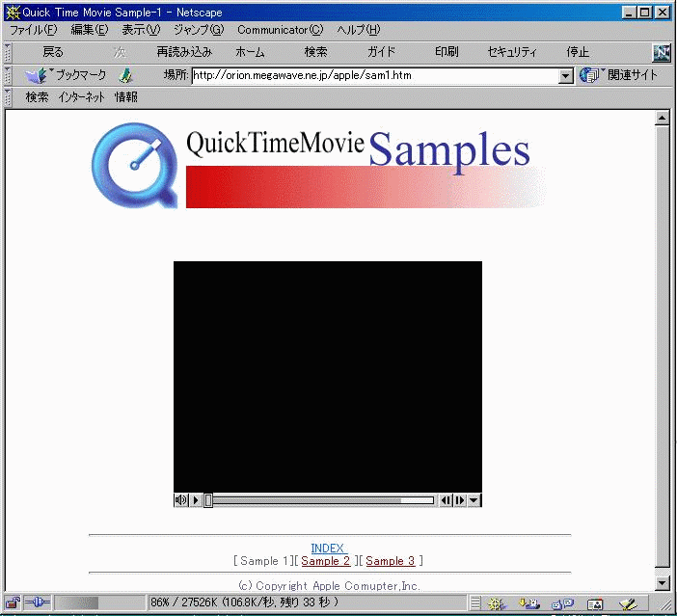This screenshot has width=677, height=616.
Task: Go to home with ホーム button
Action: (x=250, y=52)
